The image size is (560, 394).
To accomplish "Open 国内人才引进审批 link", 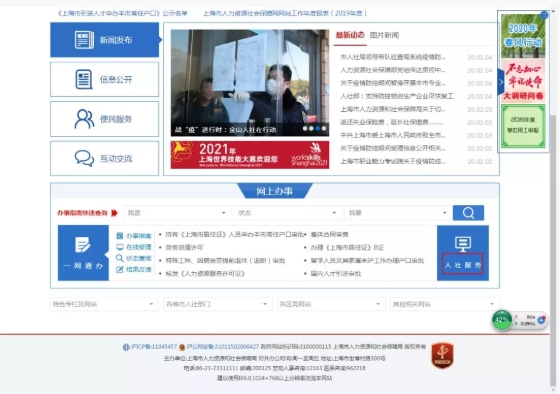I will 336,274.
